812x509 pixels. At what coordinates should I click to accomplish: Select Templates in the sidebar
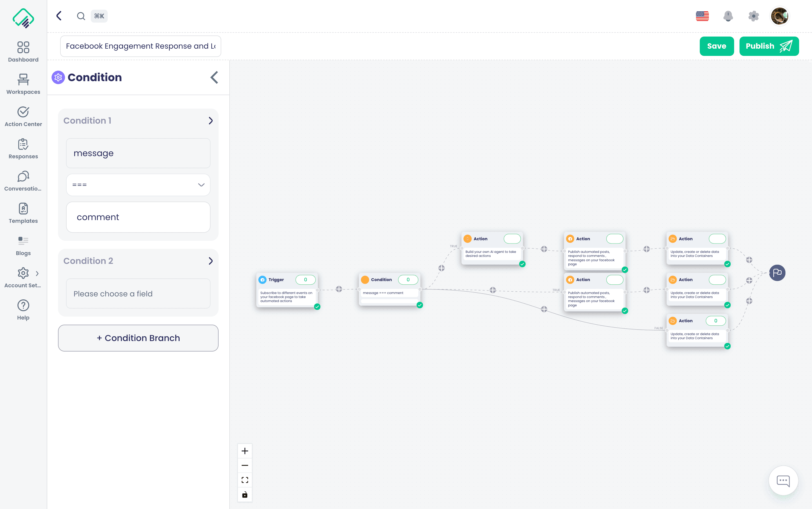23,213
